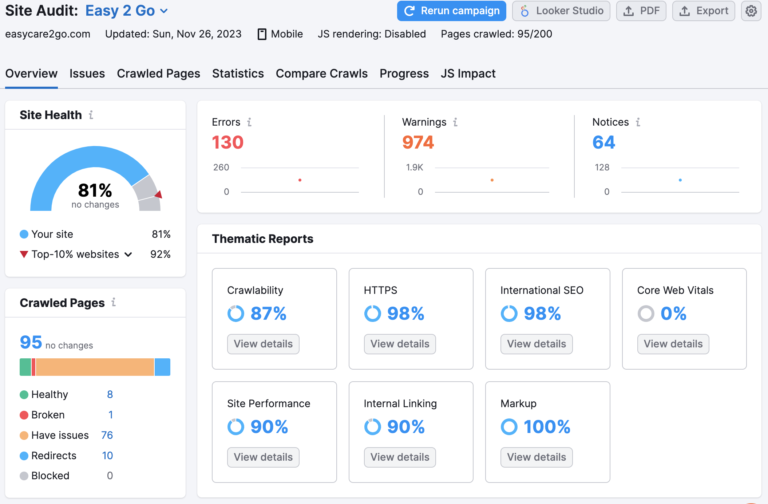Open the Statistics tab
This screenshot has width=768, height=504.
click(238, 73)
